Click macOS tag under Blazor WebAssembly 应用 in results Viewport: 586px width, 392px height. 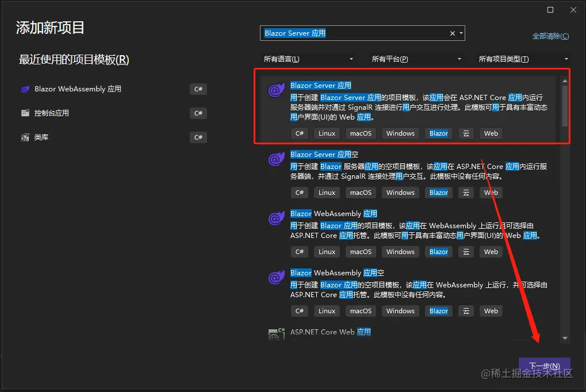point(361,252)
